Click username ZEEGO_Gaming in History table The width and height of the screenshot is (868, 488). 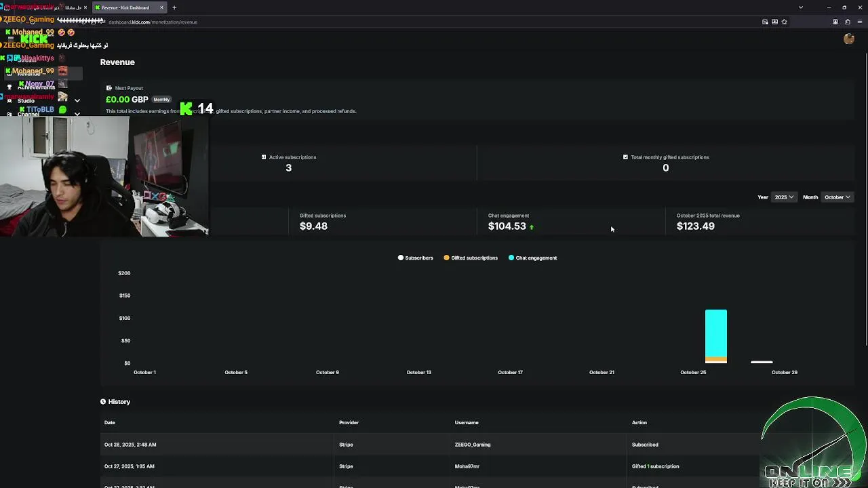pyautogui.click(x=473, y=445)
